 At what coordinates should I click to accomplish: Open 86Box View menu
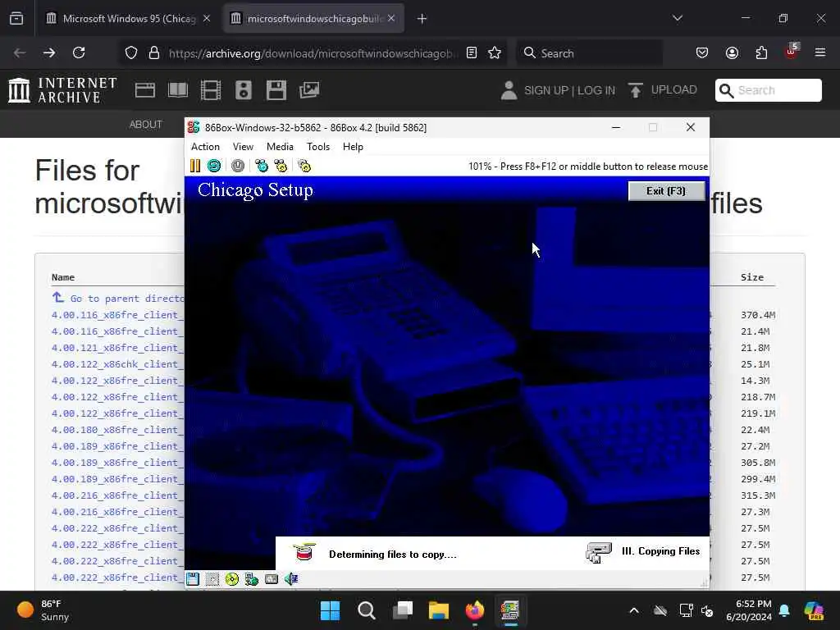243,147
